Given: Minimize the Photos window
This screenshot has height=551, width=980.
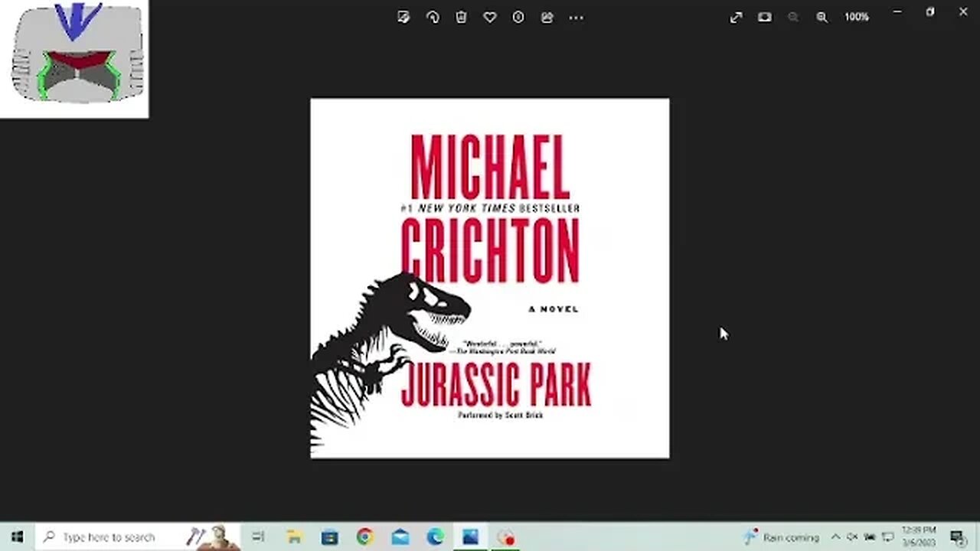Looking at the screenshot, I should [897, 11].
